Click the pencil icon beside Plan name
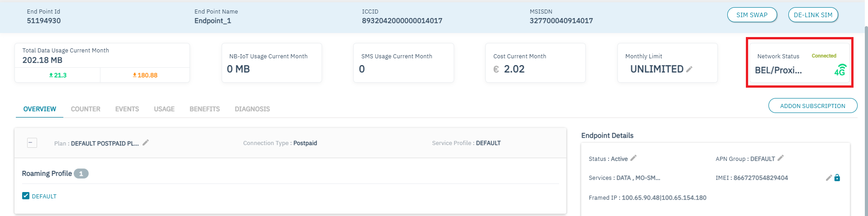 (146, 143)
